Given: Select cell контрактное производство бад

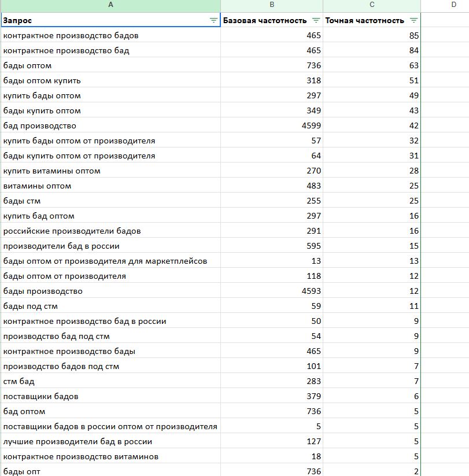Looking at the screenshot, I should (110, 50).
